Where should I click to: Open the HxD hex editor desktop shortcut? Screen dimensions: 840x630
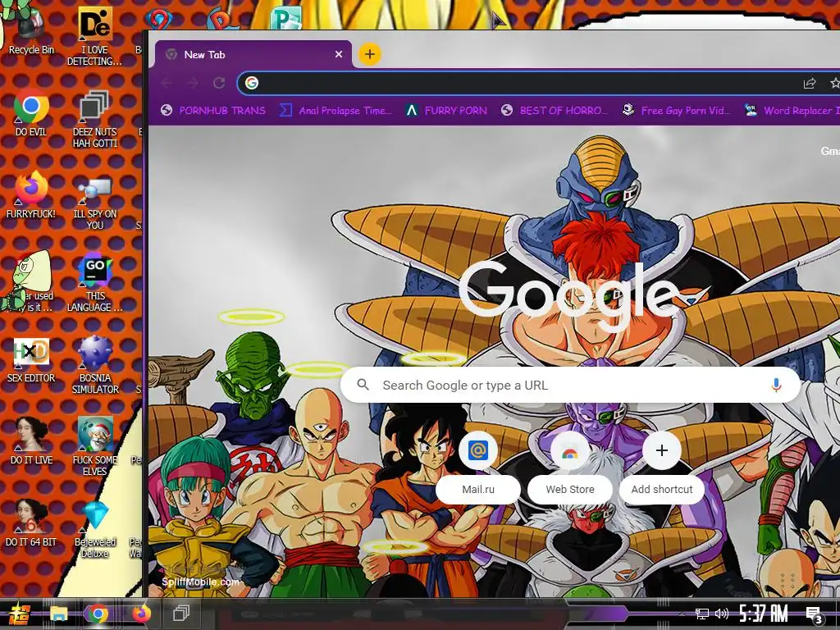coord(31,360)
